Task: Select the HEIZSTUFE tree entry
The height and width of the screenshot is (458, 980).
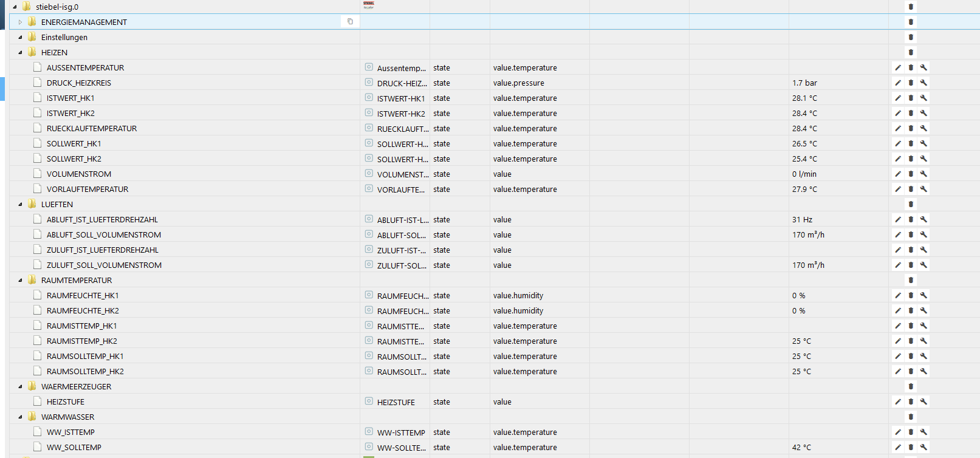Action: click(66, 402)
